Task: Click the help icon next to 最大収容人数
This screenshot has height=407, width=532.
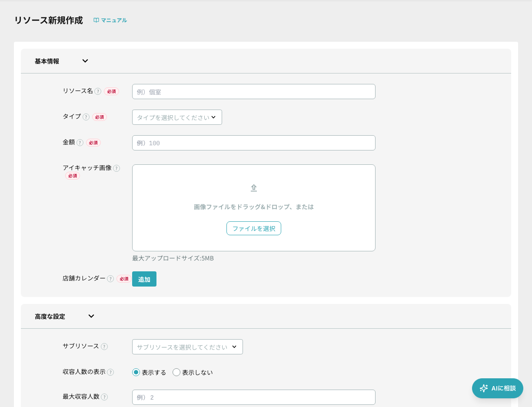Action: [104, 397]
